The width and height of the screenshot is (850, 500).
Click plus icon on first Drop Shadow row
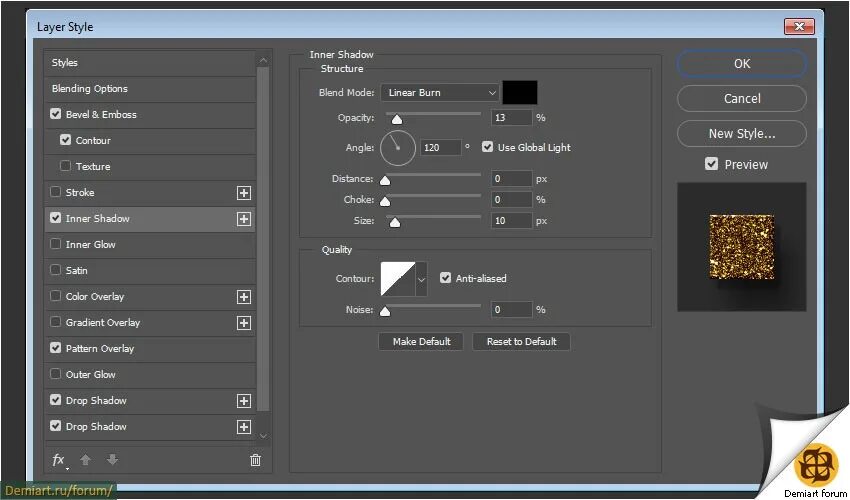[244, 401]
